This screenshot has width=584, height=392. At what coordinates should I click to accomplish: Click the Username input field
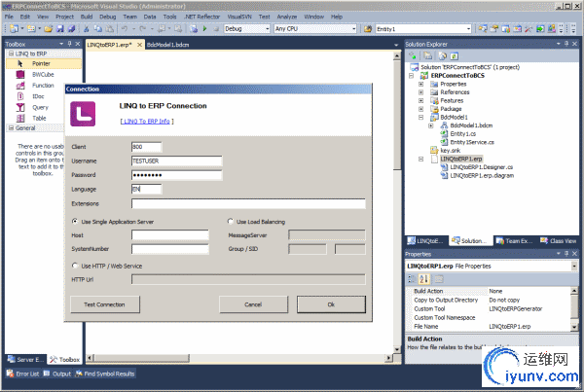point(176,160)
